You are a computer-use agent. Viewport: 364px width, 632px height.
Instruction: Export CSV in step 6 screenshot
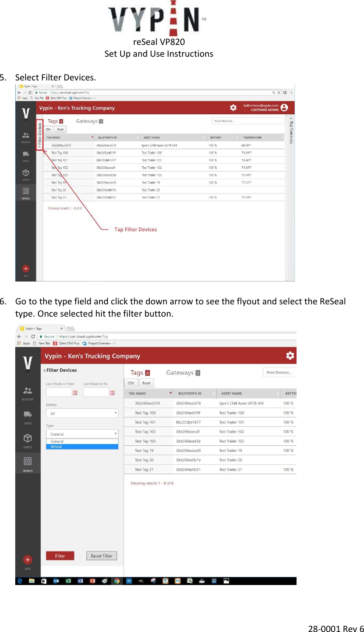(131, 383)
